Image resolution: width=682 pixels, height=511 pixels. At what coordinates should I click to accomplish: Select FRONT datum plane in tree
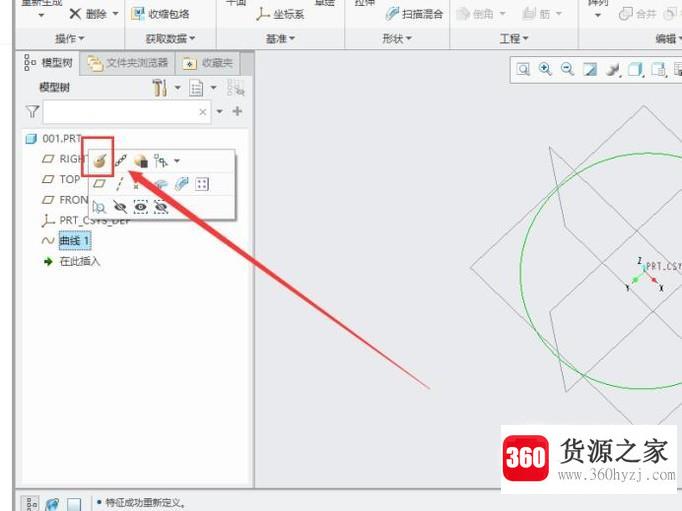pos(65,200)
